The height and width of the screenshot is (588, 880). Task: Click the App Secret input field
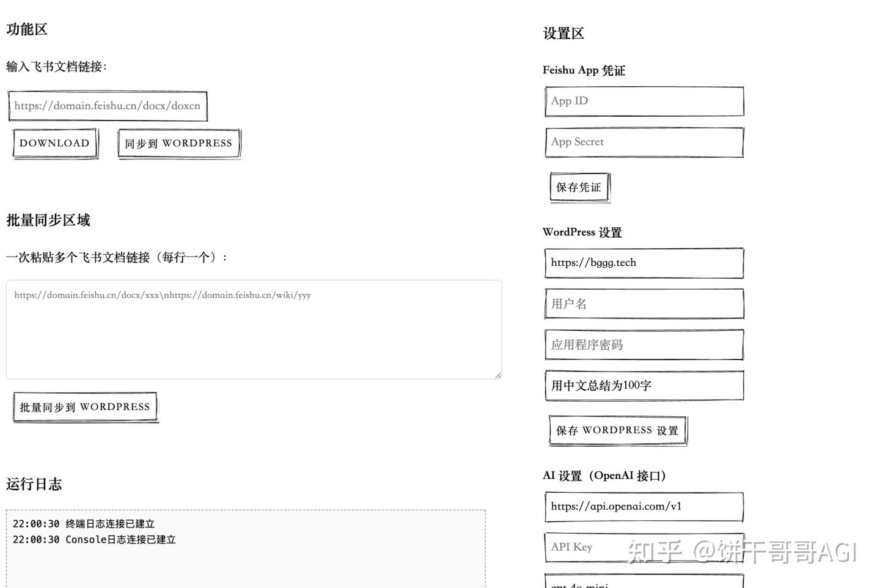pos(643,142)
